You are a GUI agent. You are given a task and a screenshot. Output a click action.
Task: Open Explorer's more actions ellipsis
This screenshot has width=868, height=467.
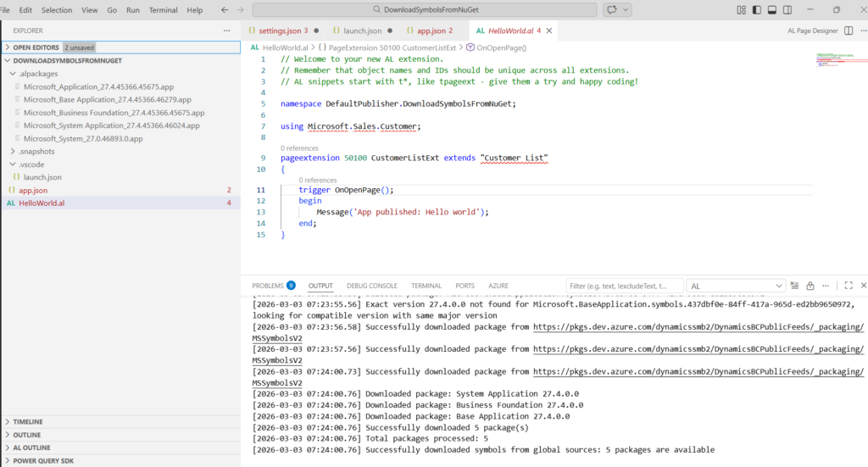coord(226,31)
